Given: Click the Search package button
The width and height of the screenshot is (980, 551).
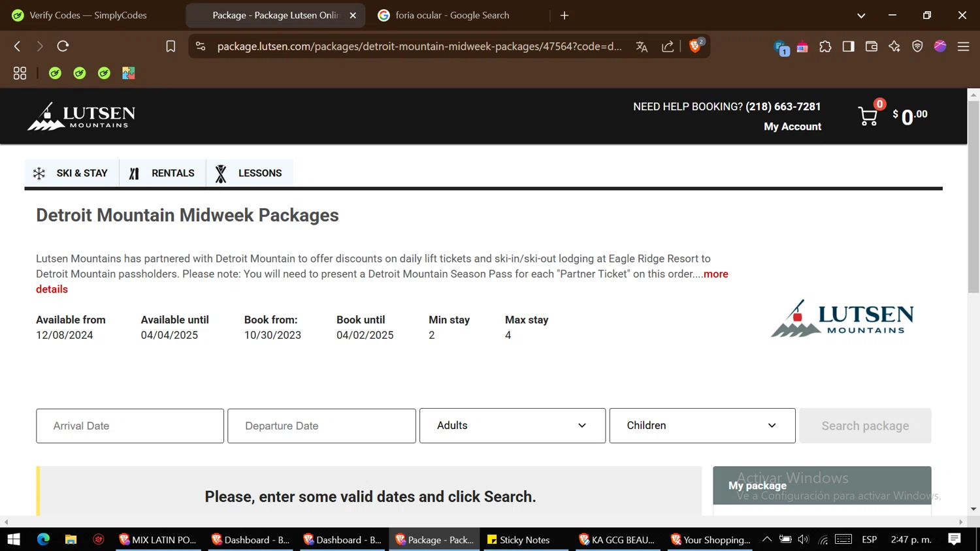Looking at the screenshot, I should pyautogui.click(x=865, y=426).
